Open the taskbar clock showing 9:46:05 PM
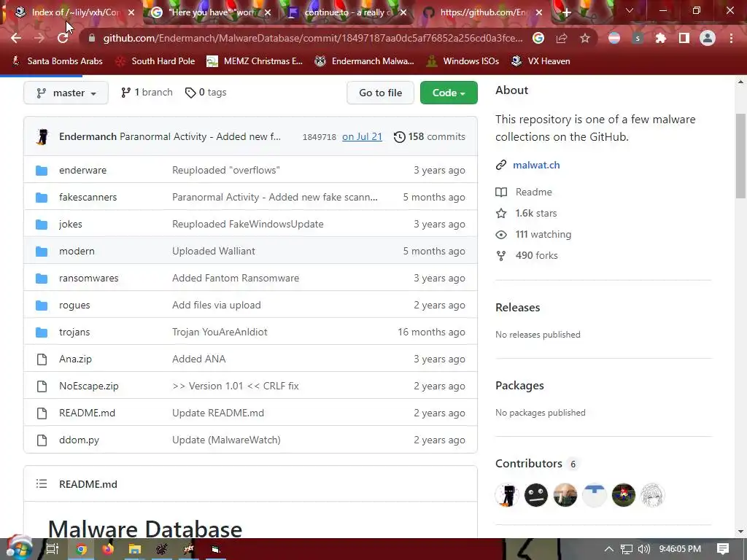The image size is (747, 560). [680, 549]
